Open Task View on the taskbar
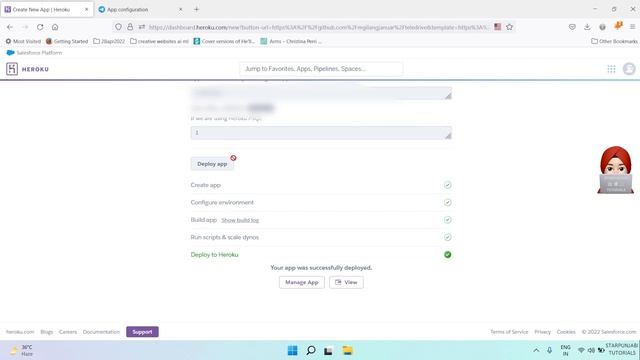The height and width of the screenshot is (360, 640). [329, 351]
